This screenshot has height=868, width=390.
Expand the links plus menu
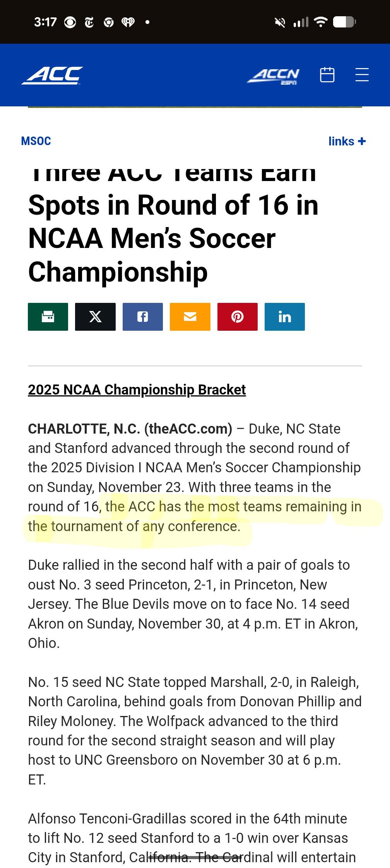(x=347, y=141)
